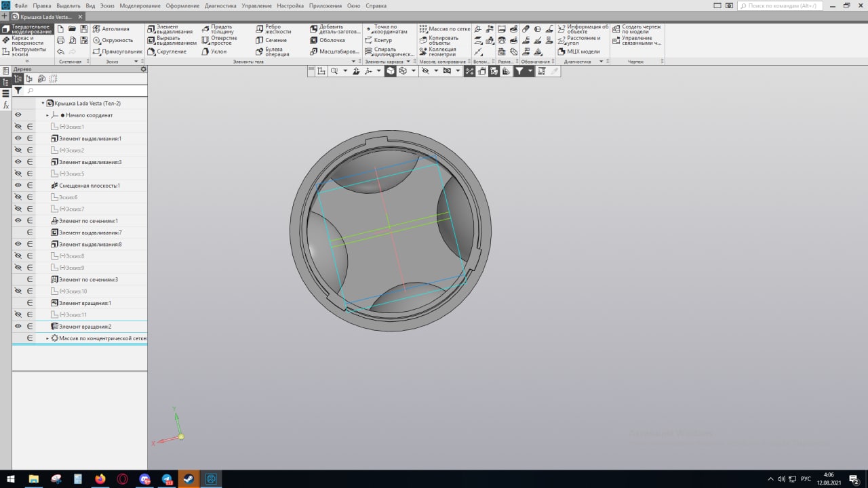Open МЦХ модели mass properties
The image size is (868, 488).
point(578,52)
